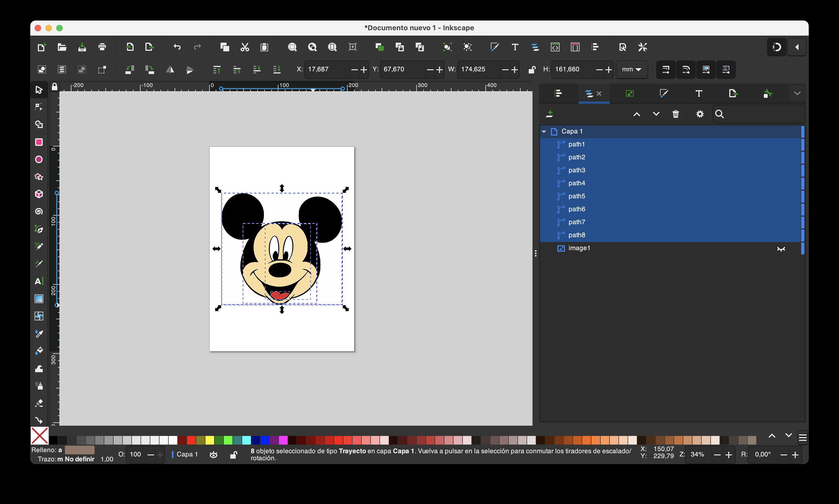This screenshot has height=504, width=839.
Task: Select the Star and polygon tool
Action: [x=39, y=177]
